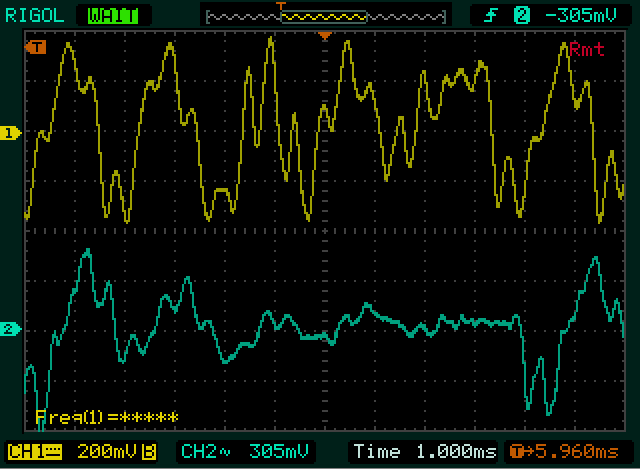Click the orange trigger position triangle at top center

324,37
